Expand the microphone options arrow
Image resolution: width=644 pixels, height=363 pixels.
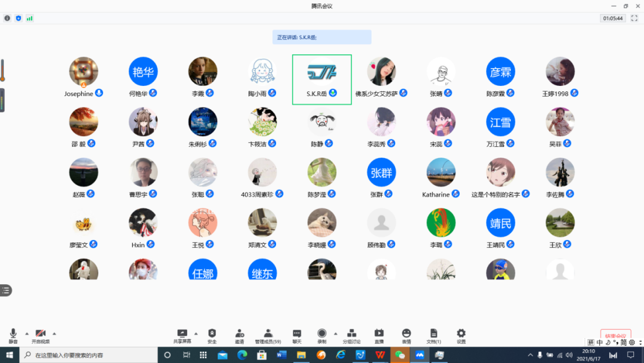coord(26,333)
